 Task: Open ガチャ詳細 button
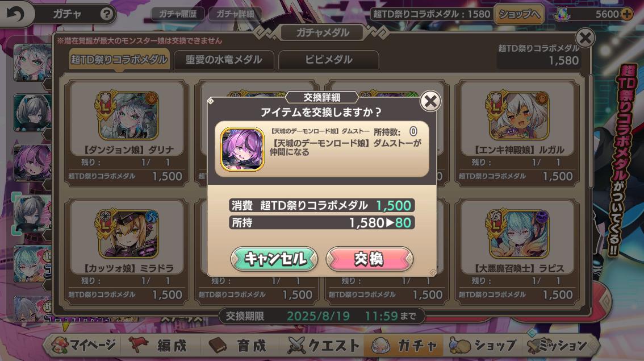coord(235,14)
